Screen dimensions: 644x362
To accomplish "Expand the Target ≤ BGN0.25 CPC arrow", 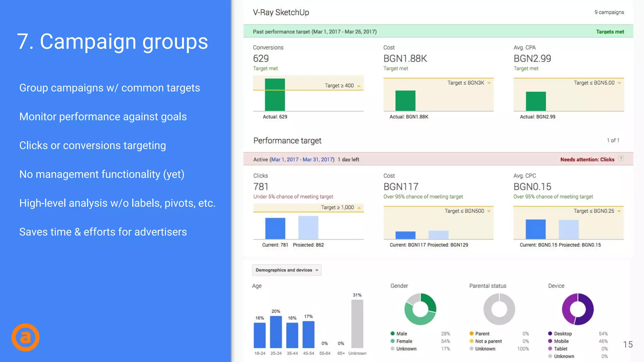I will [x=619, y=211].
